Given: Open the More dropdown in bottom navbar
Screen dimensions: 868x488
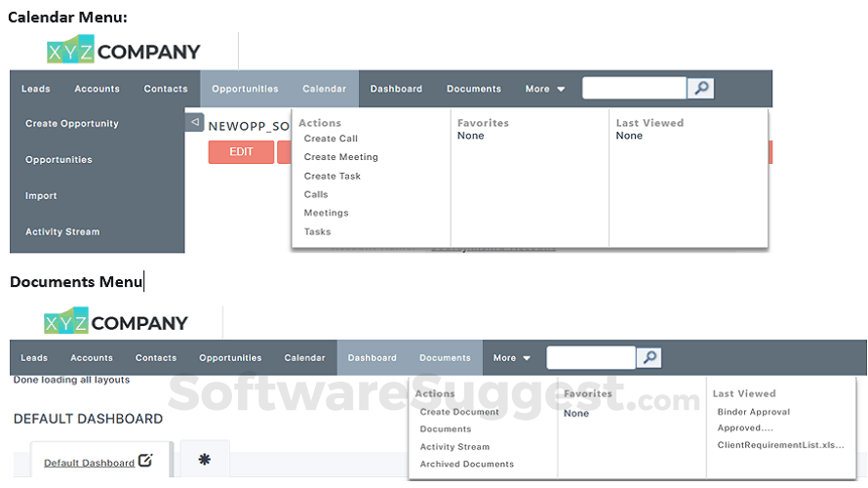Looking at the screenshot, I should 511,358.
